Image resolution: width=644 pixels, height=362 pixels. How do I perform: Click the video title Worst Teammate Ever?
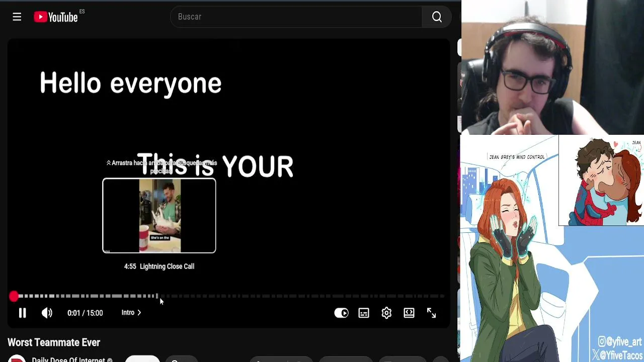(x=54, y=342)
